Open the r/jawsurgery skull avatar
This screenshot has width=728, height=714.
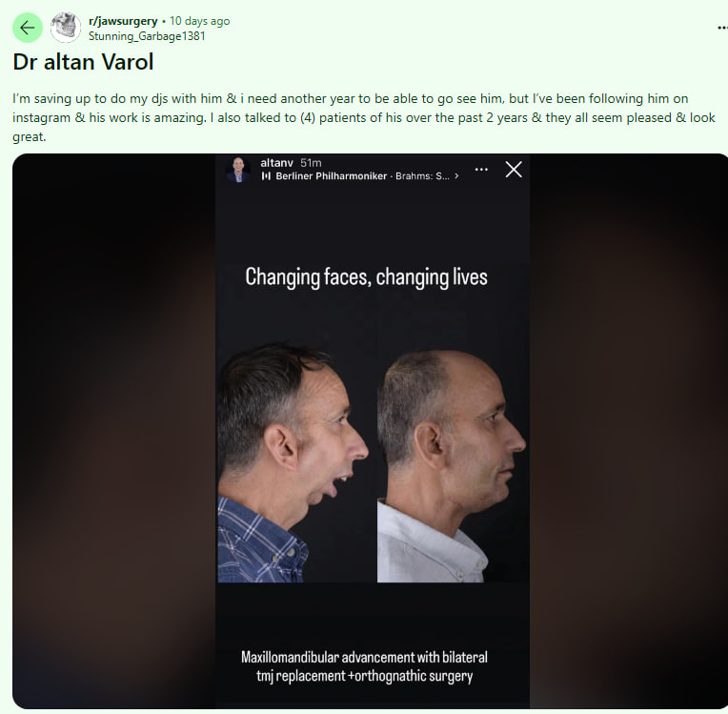coord(66,28)
